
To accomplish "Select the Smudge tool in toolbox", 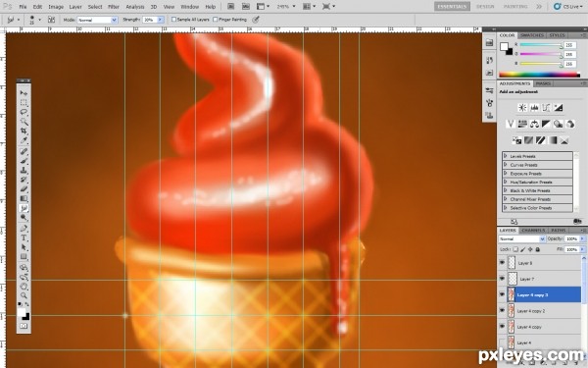I will 24,208.
